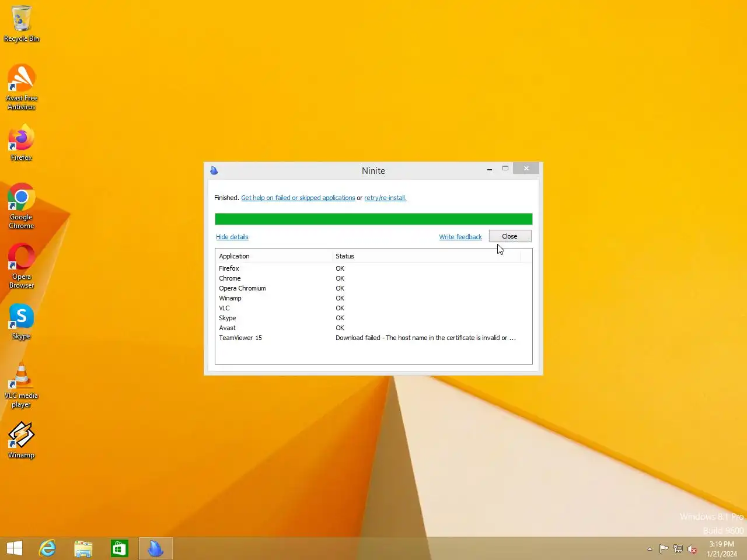Select the Opera Browser desktop shortcut
747x560 pixels.
pos(22,266)
